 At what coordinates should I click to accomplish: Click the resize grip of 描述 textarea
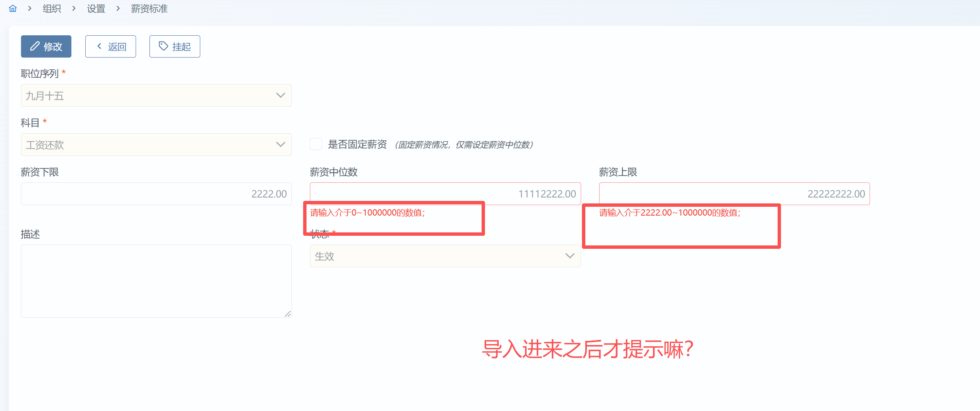[288, 314]
